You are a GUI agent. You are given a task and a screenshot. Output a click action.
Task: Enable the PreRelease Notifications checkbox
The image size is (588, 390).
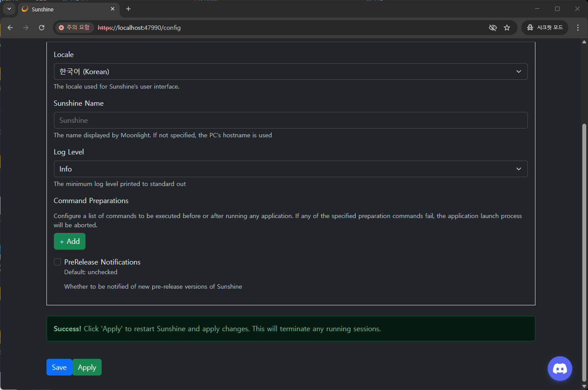(57, 262)
